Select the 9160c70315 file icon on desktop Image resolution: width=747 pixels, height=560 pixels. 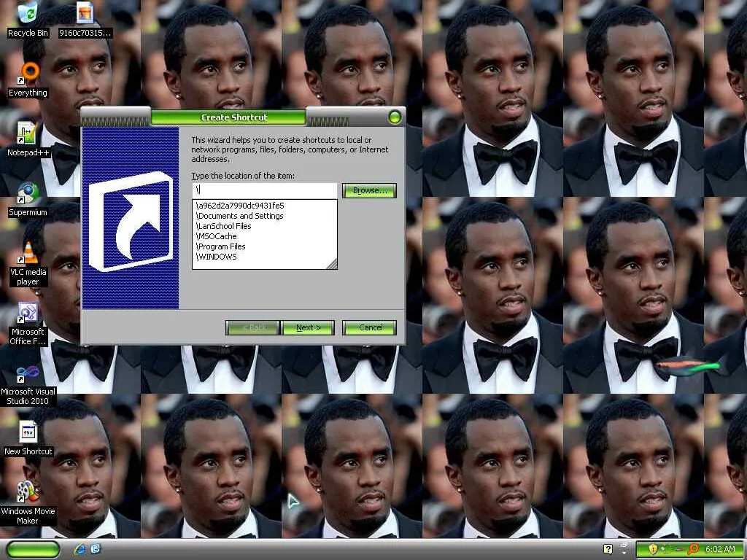coord(85,20)
